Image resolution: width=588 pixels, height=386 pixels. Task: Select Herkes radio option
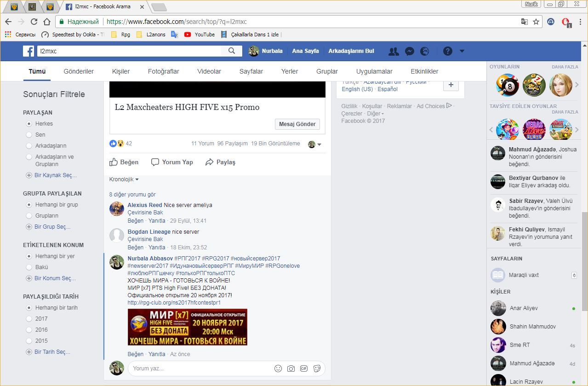tap(29, 124)
